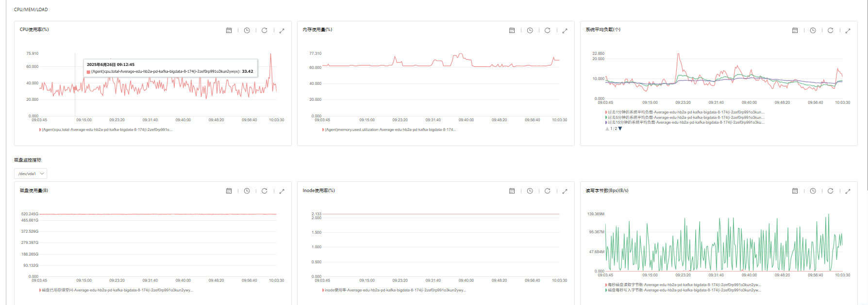
Task: Click the 内存使用量(%) panel title
Action: tap(317, 30)
